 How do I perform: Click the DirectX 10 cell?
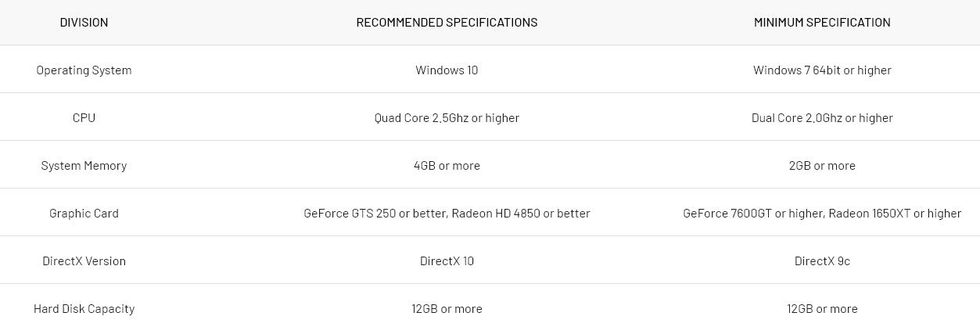447,261
